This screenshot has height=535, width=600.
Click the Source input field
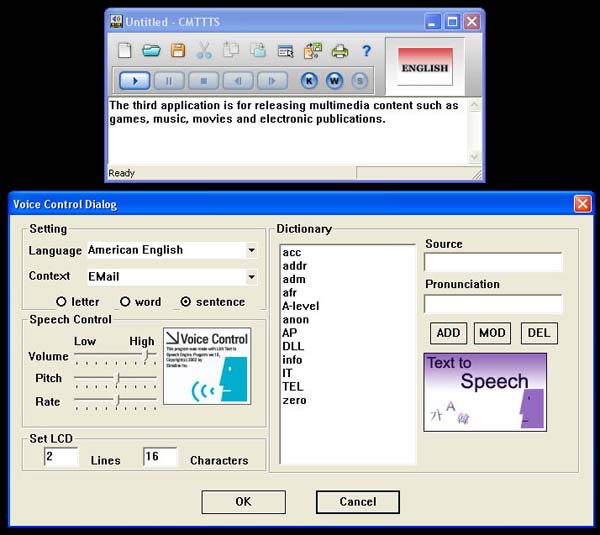[493, 263]
